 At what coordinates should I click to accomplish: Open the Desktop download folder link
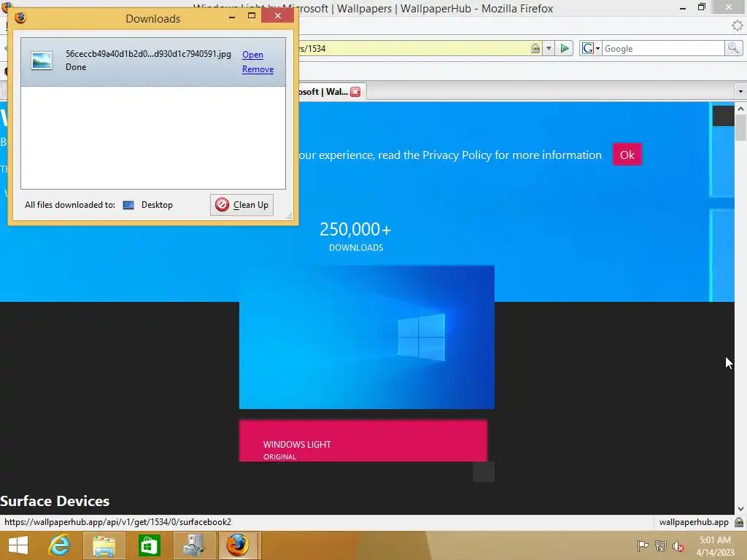click(157, 205)
